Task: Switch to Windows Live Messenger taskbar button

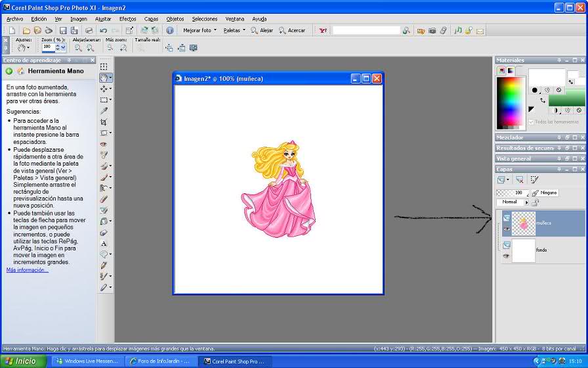Action: tap(87, 361)
